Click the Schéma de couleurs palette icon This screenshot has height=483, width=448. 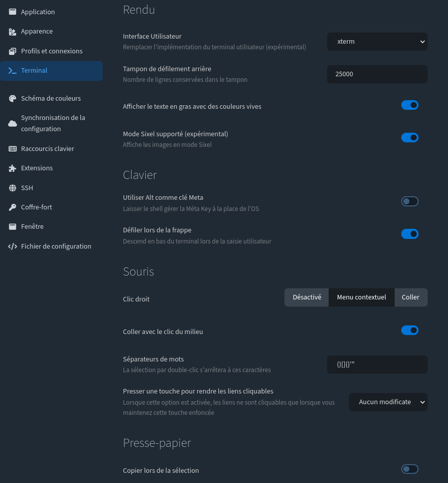tap(13, 99)
